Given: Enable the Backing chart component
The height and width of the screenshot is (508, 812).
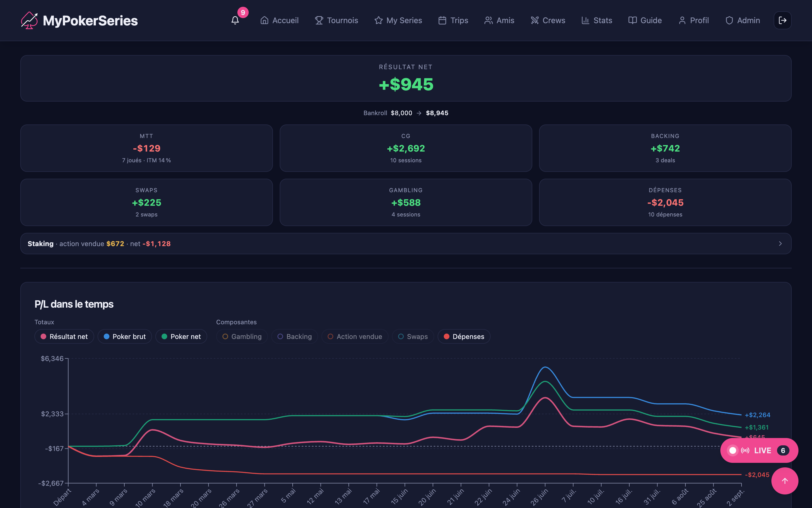Looking at the screenshot, I should (295, 336).
